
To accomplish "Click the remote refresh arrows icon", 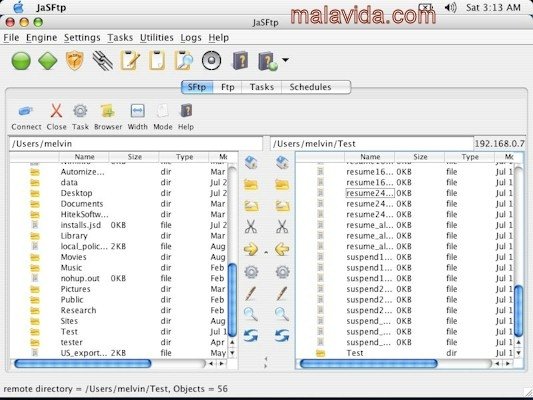I will point(282,335).
